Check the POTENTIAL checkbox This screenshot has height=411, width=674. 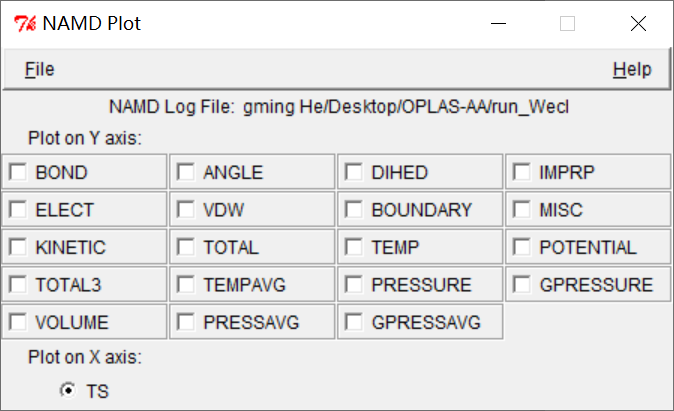click(522, 248)
